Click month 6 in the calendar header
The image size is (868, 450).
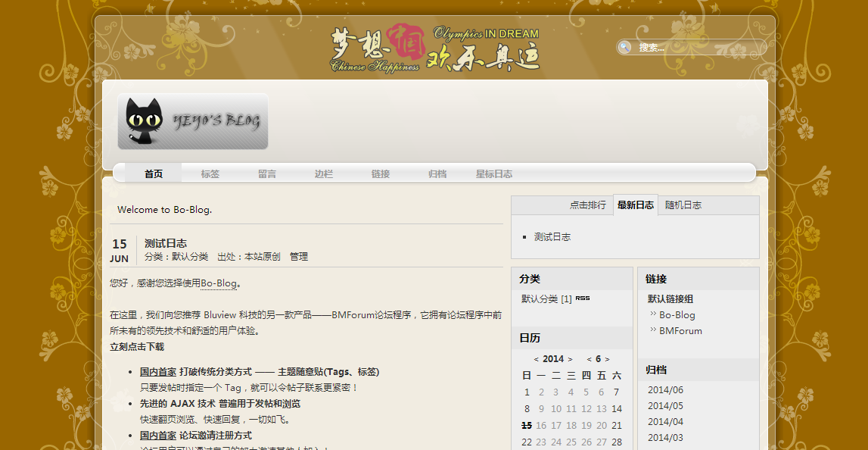pyautogui.click(x=598, y=358)
